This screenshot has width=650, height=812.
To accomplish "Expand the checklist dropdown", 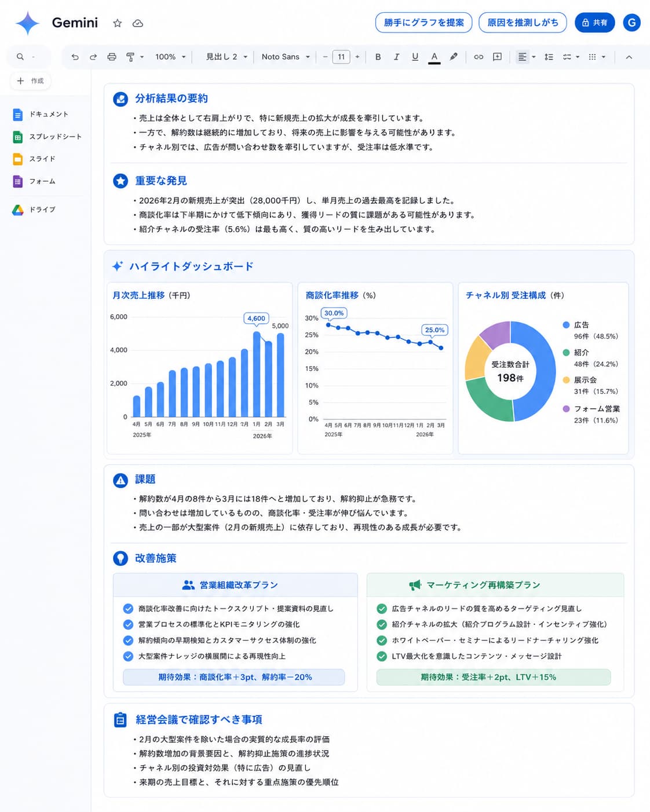I will 578,57.
